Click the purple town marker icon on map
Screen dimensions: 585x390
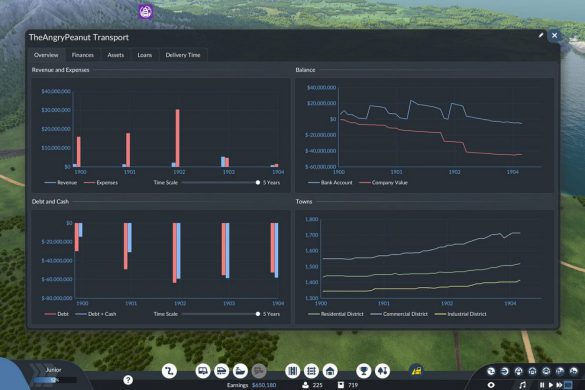[x=146, y=11]
